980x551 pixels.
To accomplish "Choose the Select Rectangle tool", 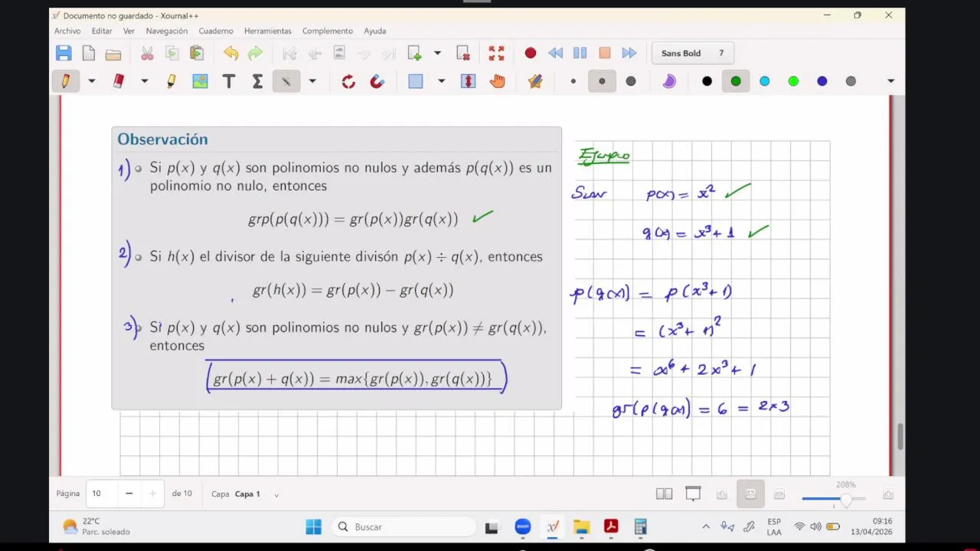I will 416,81.
